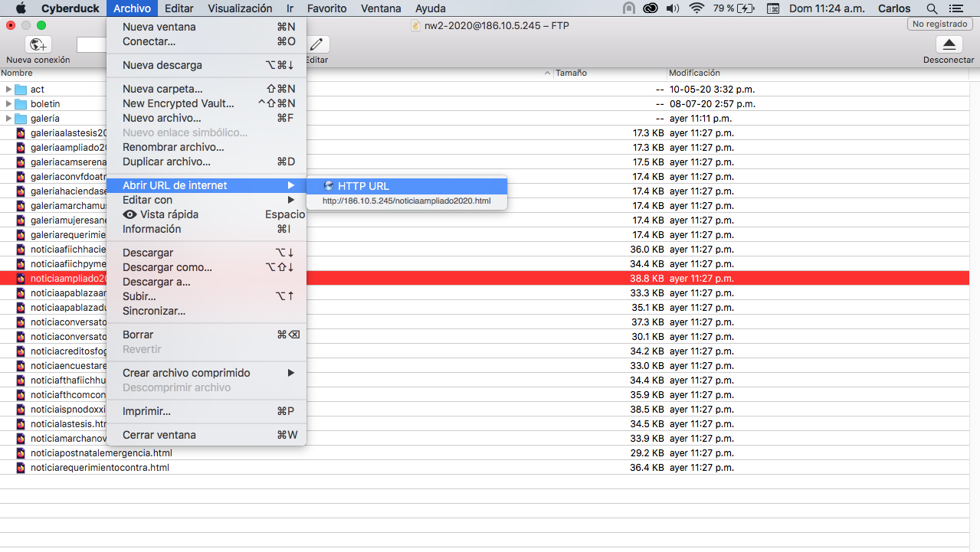Click the volume speaker icon
The width and height of the screenshot is (980, 552).
pos(674,8)
